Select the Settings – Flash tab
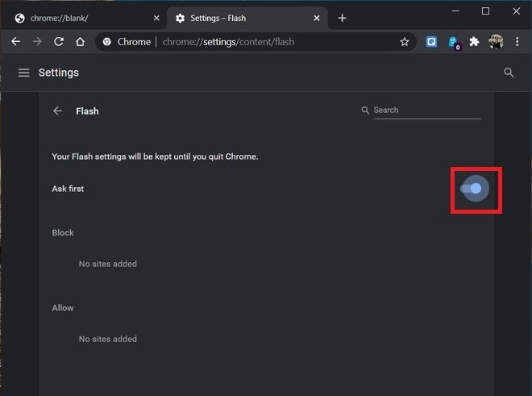Viewport: 532px width, 396px height. tap(247, 18)
